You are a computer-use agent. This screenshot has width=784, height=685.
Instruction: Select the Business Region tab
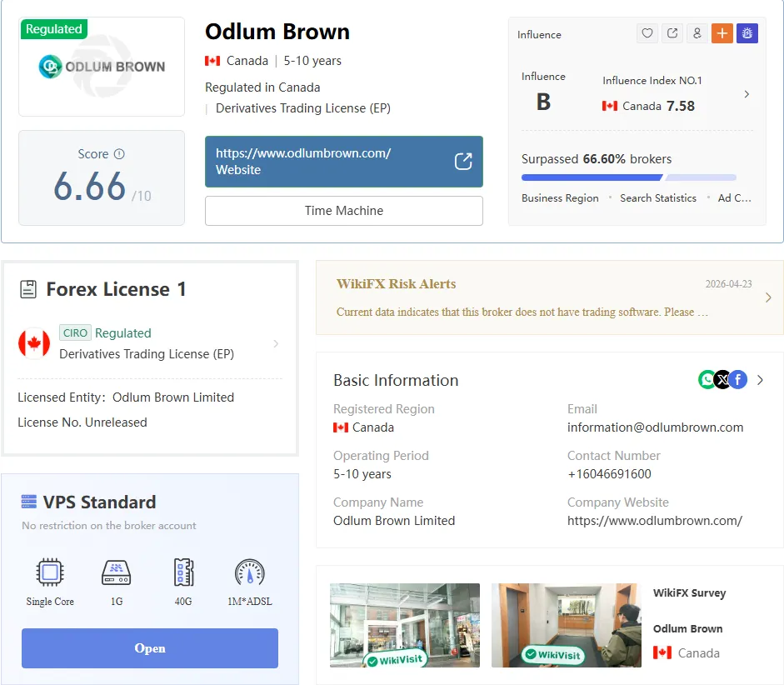tap(560, 198)
